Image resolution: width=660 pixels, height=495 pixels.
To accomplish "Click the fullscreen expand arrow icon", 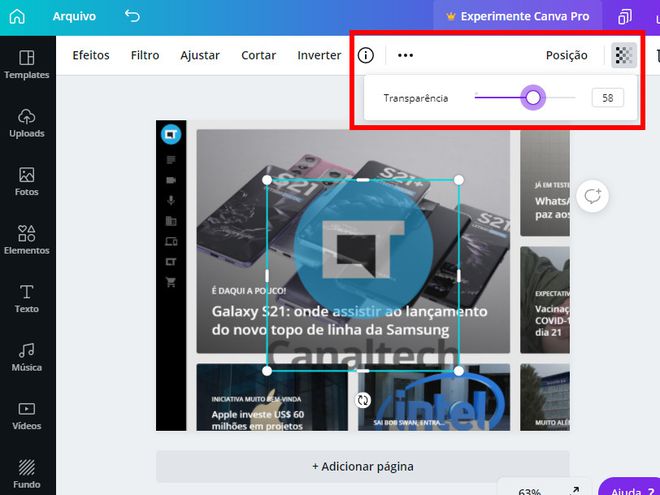I will coord(574,491).
